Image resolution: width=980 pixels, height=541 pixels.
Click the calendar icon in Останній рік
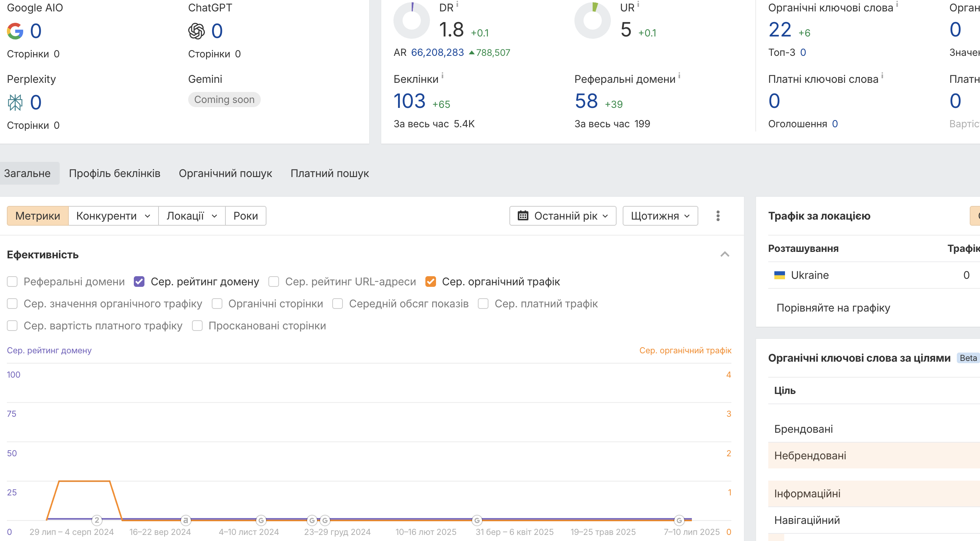523,216
